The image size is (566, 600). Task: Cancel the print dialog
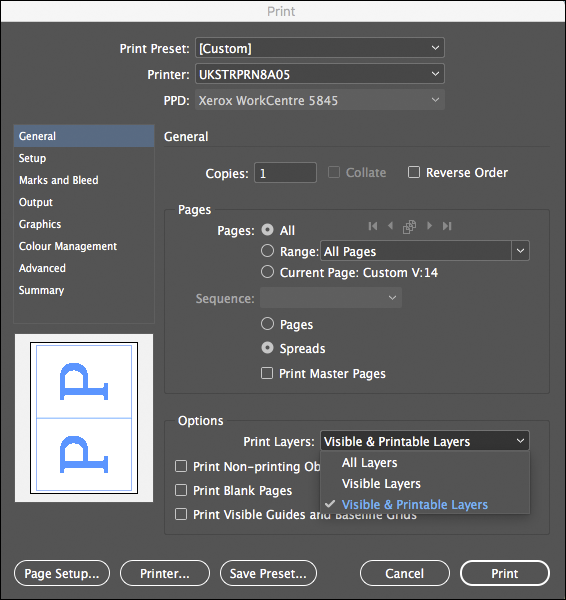[405, 573]
